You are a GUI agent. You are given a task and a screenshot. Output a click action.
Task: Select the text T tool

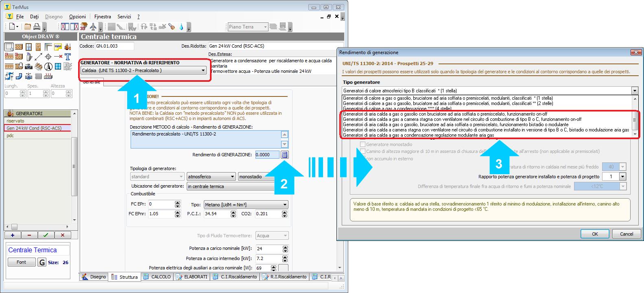pos(68,57)
